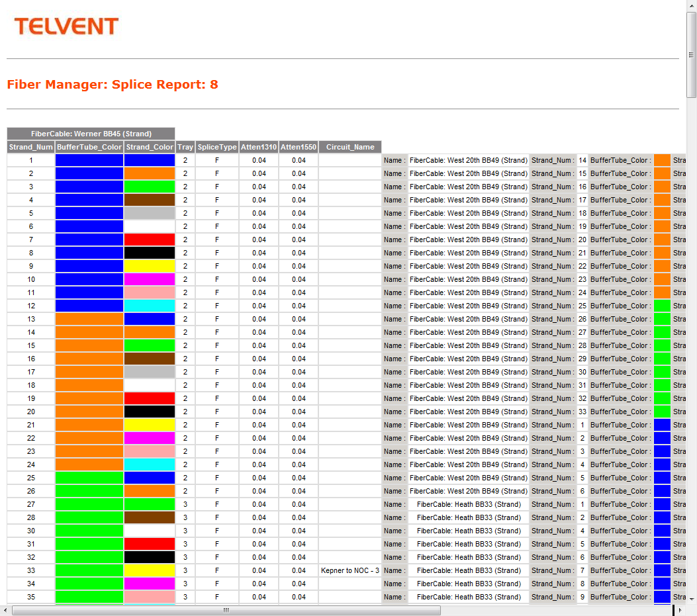Select the Strand_Color column header
The height and width of the screenshot is (616, 697).
tap(150, 147)
